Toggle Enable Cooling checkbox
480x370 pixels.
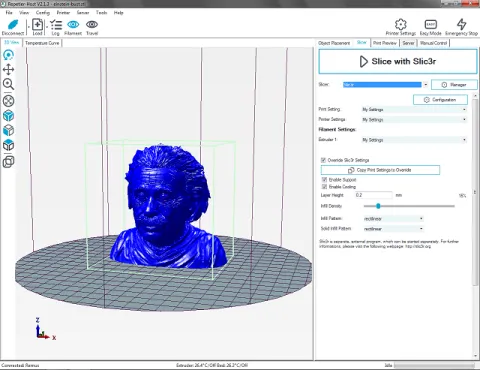pos(324,187)
